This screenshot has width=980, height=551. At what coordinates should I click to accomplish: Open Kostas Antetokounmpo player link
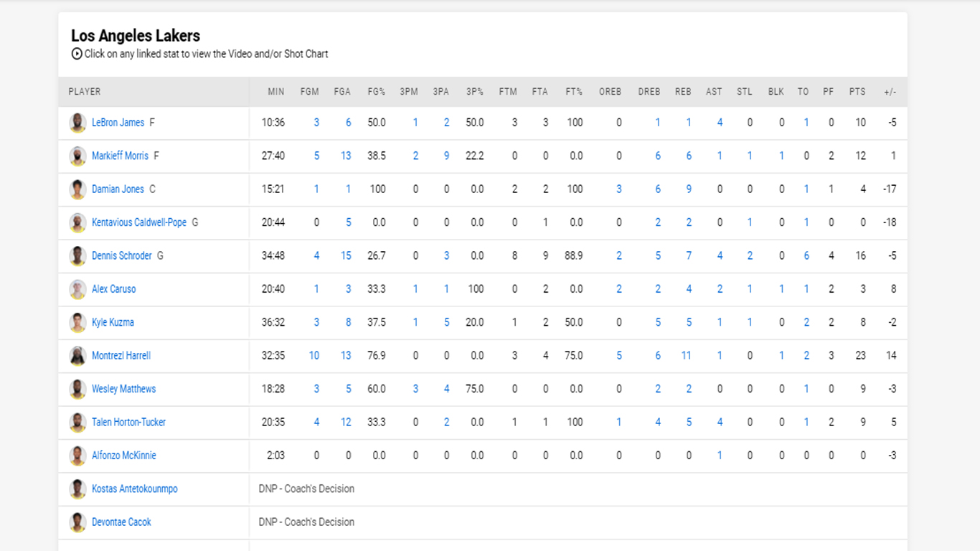click(x=135, y=489)
